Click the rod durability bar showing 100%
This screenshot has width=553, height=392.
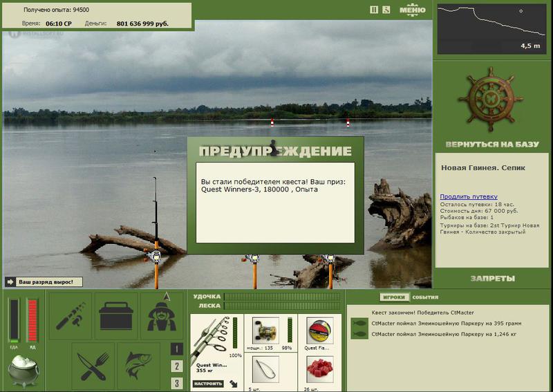tap(235, 333)
